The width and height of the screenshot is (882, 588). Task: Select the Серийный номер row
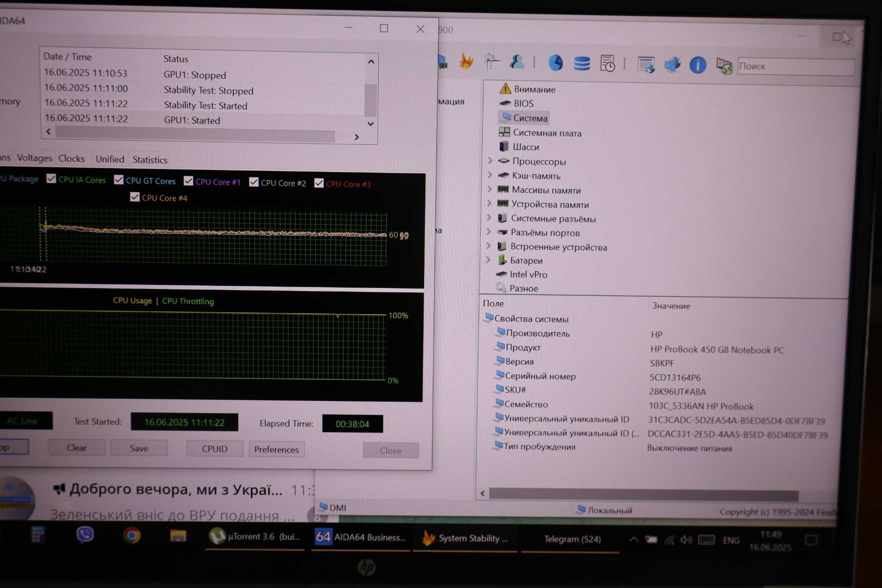(x=661, y=377)
